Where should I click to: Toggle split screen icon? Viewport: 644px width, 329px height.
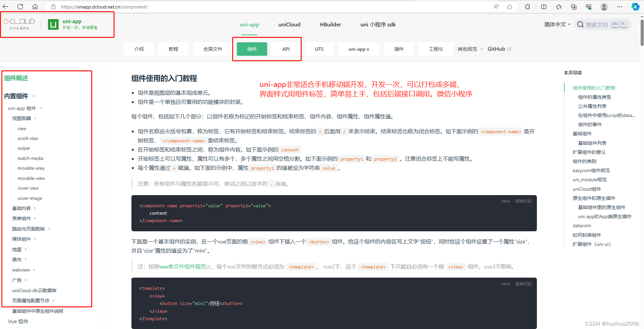click(x=544, y=7)
